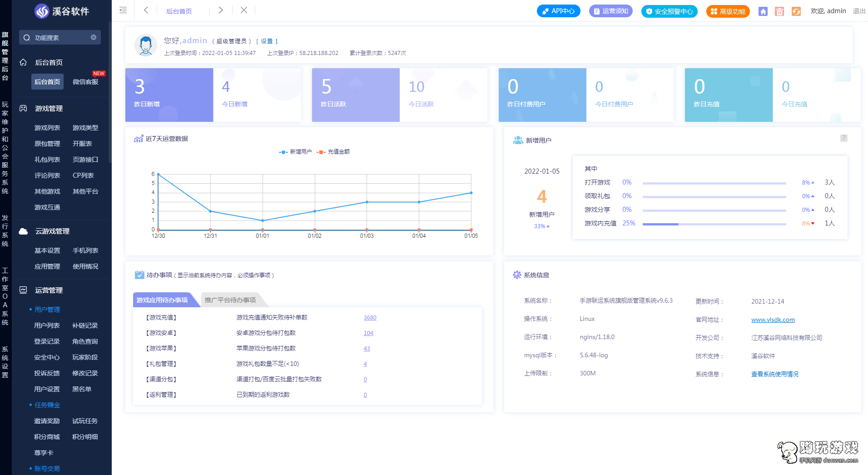Viewport: 868px width, 475px height.
Task: Open 评论列表 menu item
Action: point(47,175)
